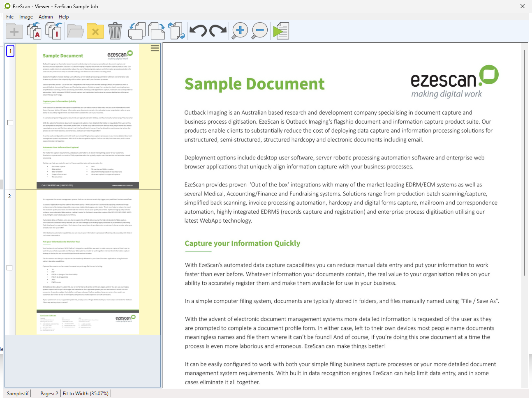Open the File menu
The height and width of the screenshot is (401, 532).
coord(10,17)
